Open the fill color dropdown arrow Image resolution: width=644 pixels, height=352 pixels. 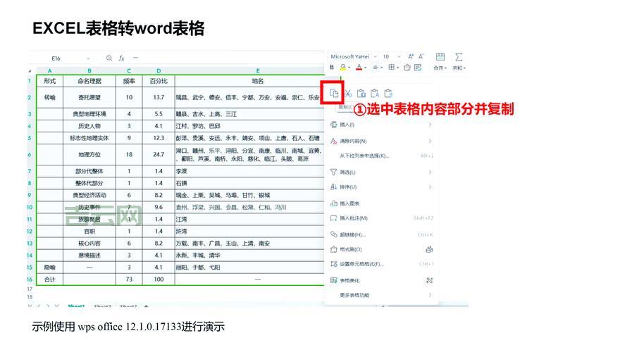(x=349, y=68)
